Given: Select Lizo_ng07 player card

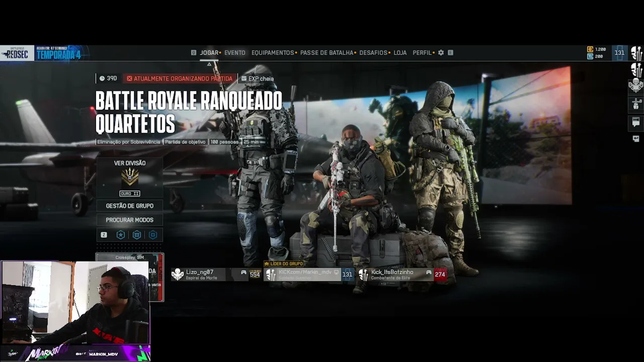Looking at the screenshot, I should coord(216,274).
